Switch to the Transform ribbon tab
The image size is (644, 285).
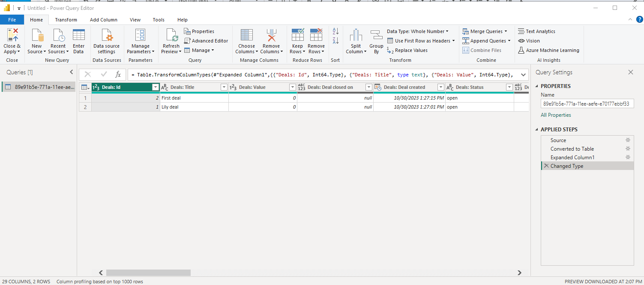click(66, 20)
